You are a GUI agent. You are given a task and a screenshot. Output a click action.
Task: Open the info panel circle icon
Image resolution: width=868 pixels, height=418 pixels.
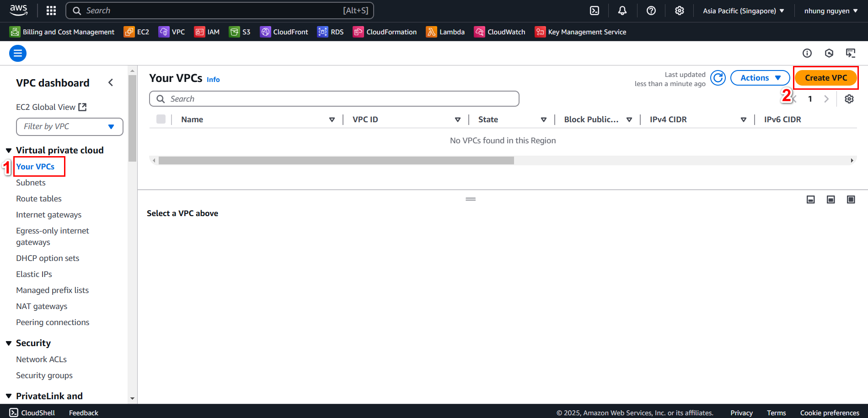(x=807, y=53)
